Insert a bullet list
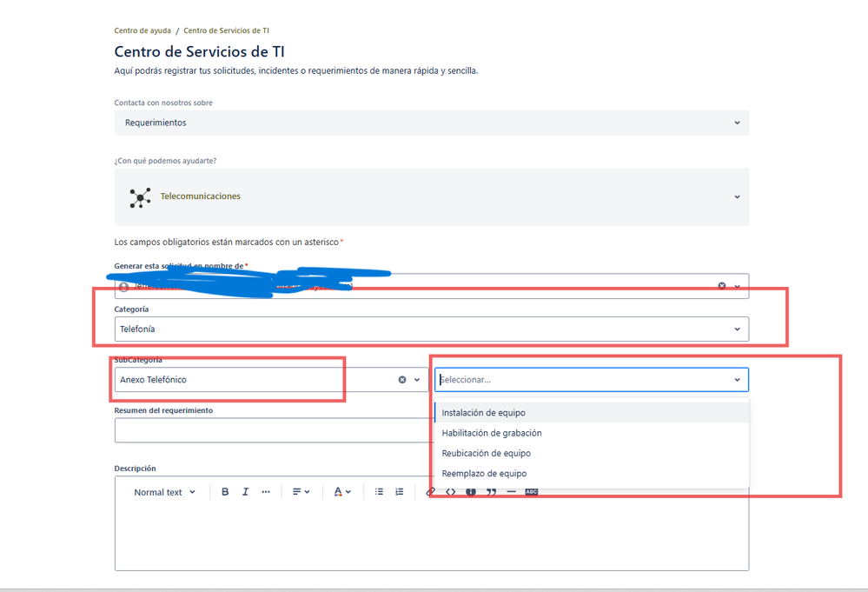868x592 pixels. pos(379,492)
